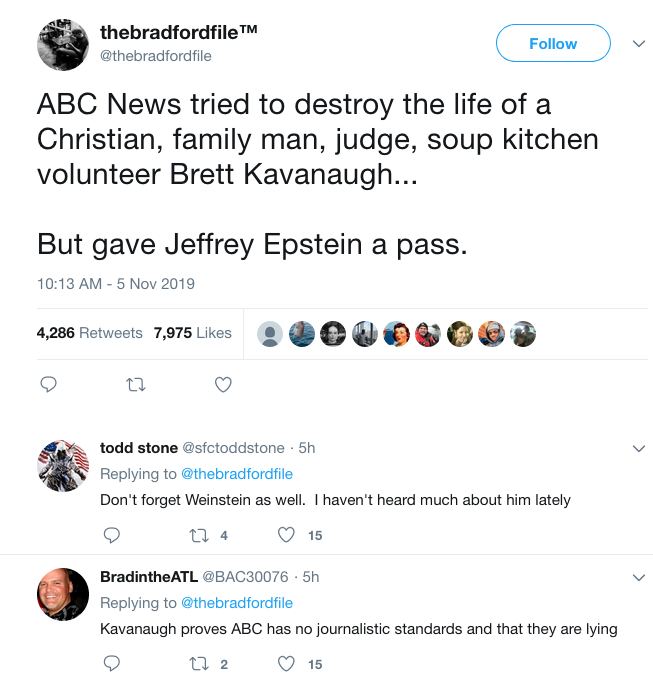Image resolution: width=653 pixels, height=683 pixels.
Task: Open more options chevron on main tweet
Action: pyautogui.click(x=639, y=44)
